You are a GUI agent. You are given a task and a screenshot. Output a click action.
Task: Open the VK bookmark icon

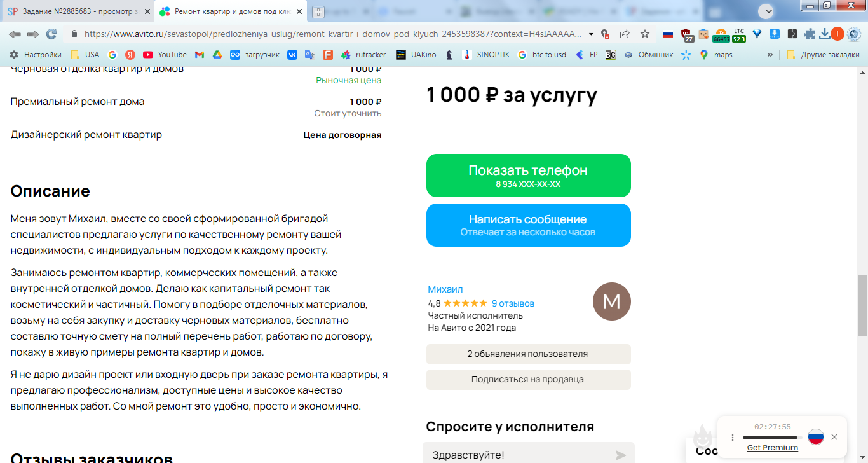tap(292, 55)
